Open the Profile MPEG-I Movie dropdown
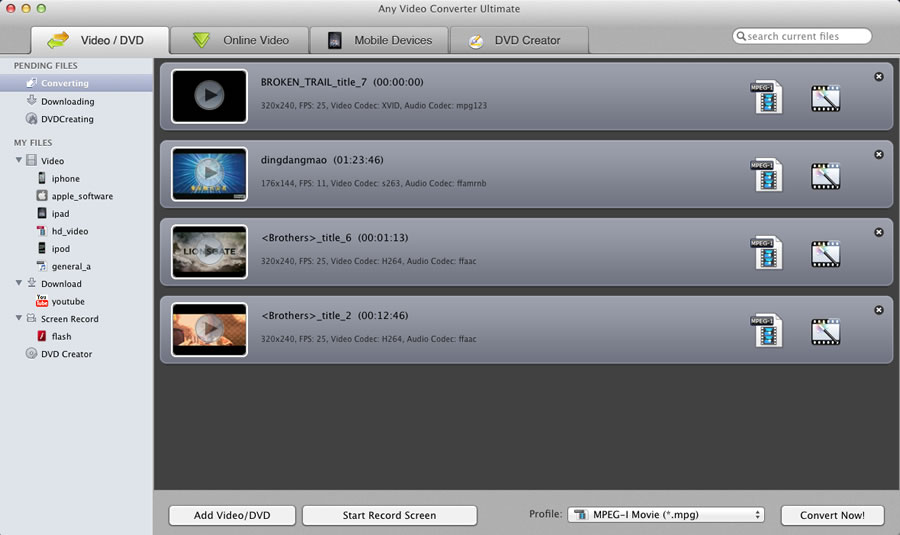 click(x=666, y=514)
